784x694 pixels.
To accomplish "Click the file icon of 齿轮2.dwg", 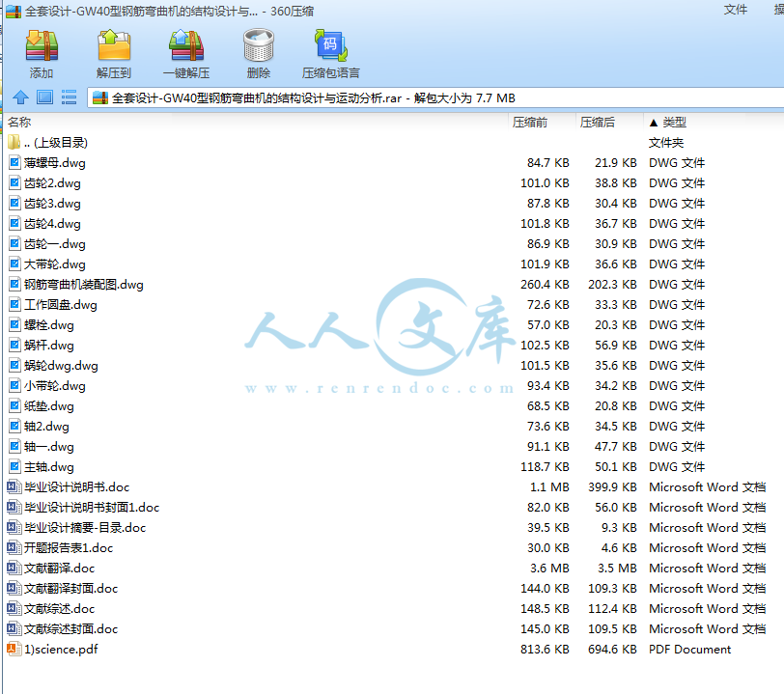I will 15,183.
